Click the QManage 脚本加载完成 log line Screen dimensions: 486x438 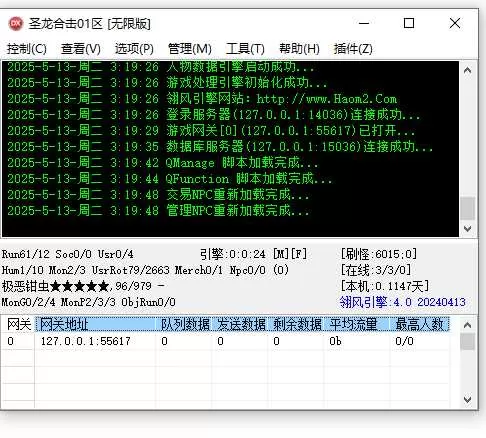point(163,163)
